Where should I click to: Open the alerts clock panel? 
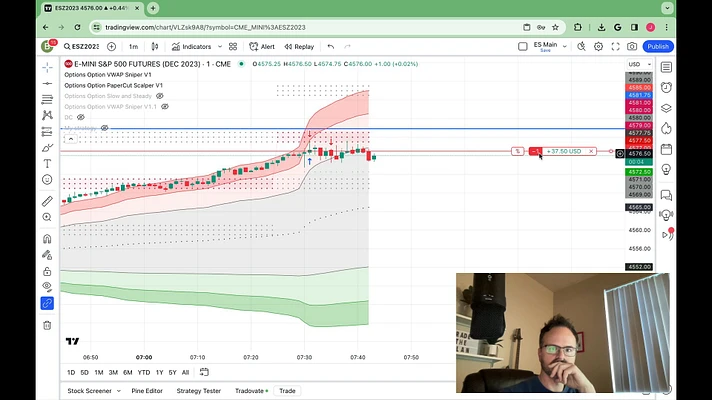(x=666, y=88)
